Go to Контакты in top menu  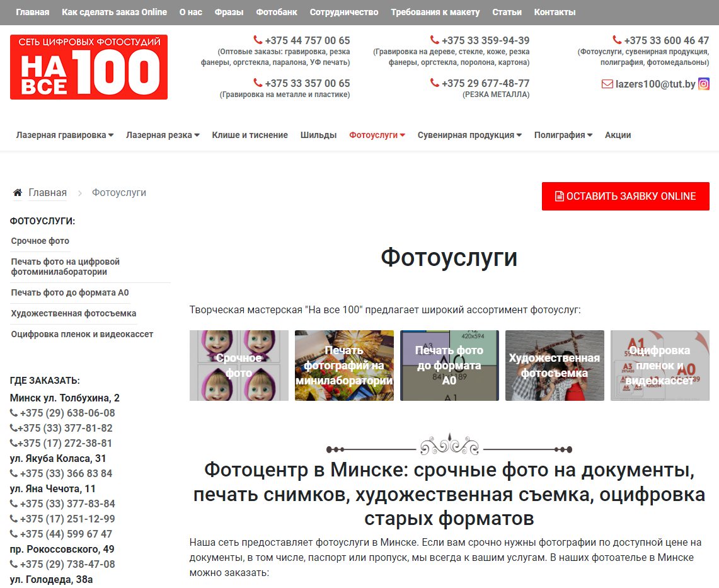[555, 12]
